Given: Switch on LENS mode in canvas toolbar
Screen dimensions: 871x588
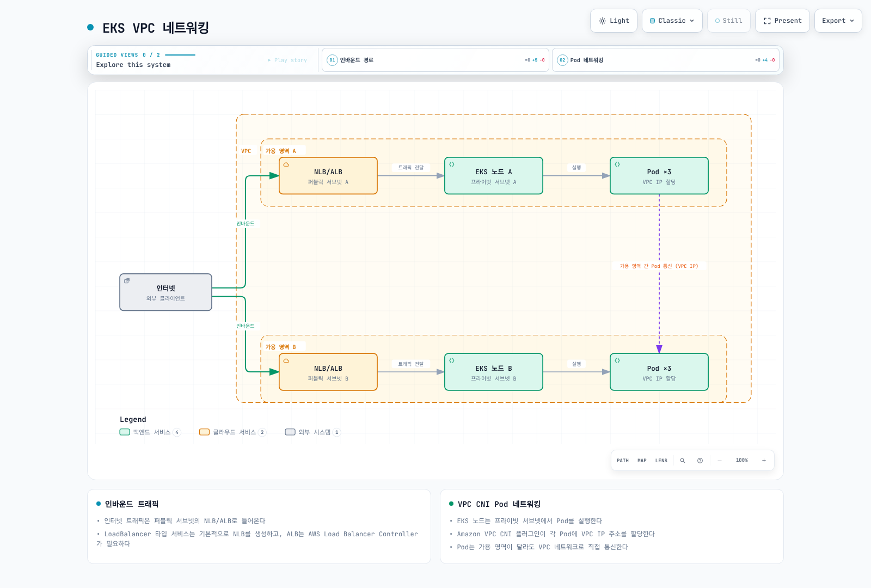Looking at the screenshot, I should (x=661, y=461).
